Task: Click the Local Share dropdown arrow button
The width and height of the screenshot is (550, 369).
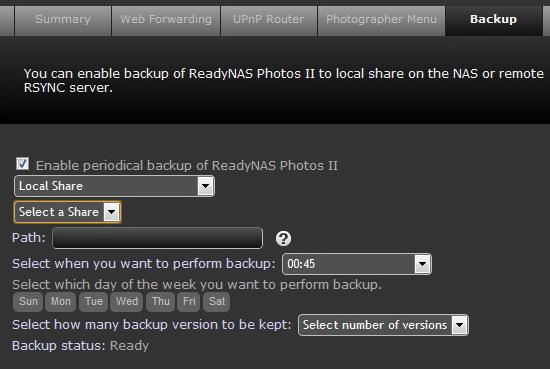Action: 206,186
